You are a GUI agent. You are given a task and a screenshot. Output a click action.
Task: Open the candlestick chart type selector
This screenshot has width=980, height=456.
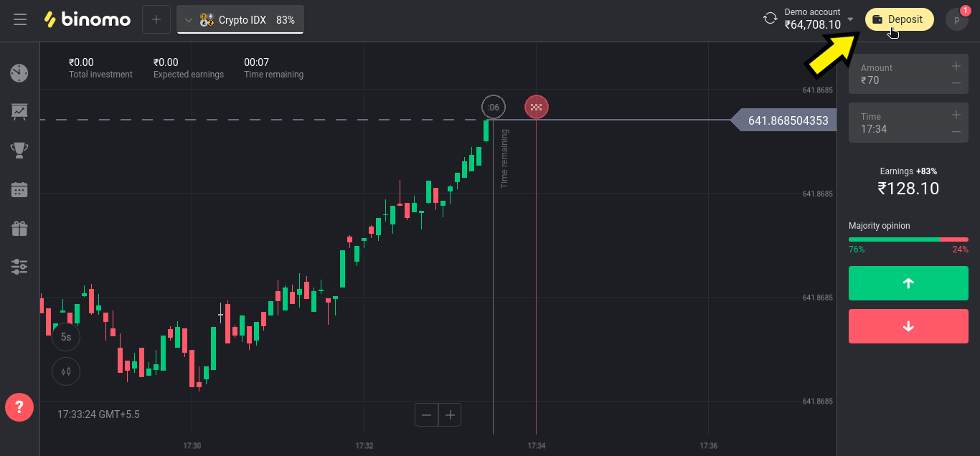click(x=66, y=371)
